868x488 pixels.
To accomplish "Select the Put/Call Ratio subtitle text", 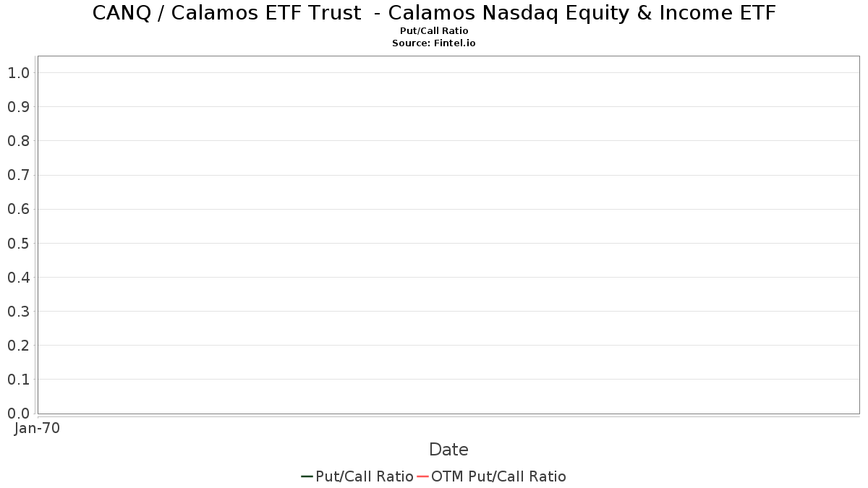I will point(434,31).
